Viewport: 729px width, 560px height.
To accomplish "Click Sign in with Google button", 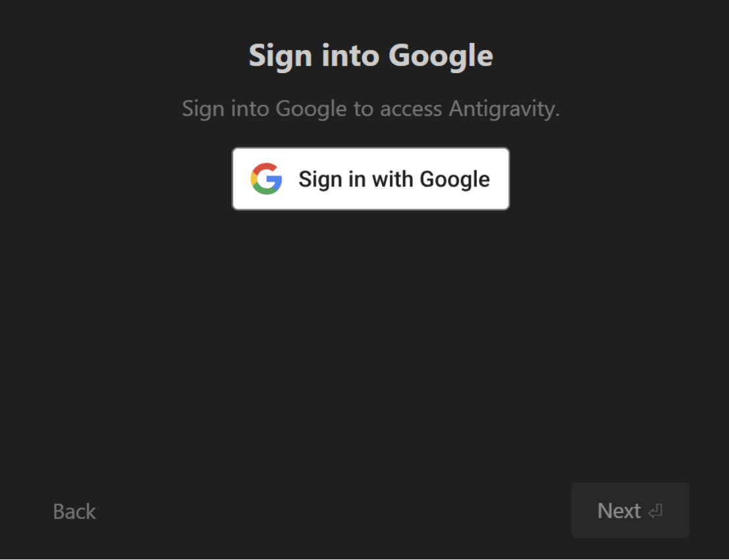I will [x=371, y=179].
